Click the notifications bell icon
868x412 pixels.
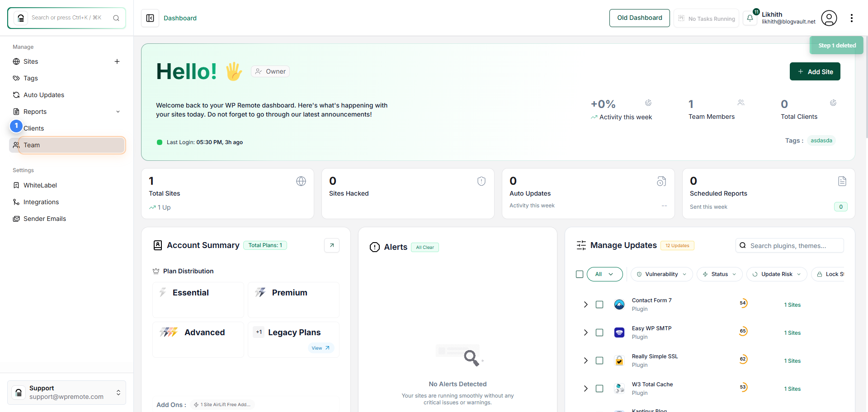750,18
